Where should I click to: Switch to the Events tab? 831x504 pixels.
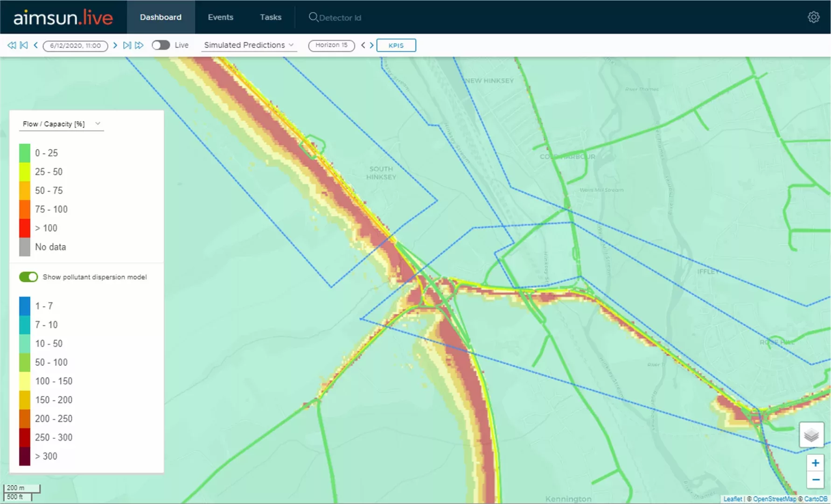click(220, 17)
